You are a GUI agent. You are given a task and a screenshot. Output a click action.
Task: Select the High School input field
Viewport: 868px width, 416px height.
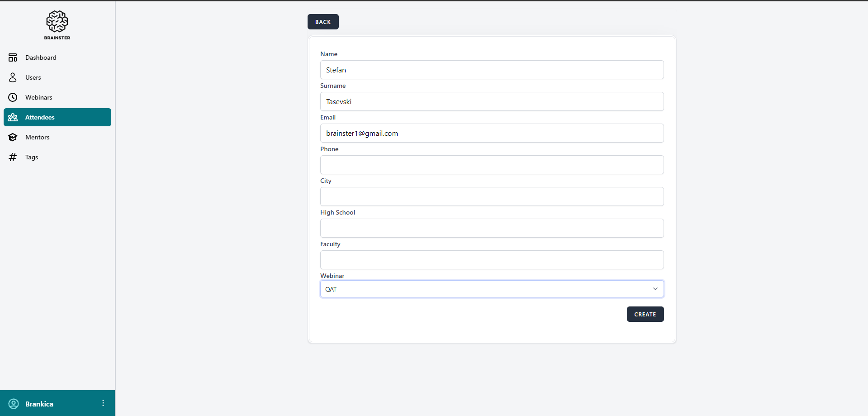(x=492, y=228)
